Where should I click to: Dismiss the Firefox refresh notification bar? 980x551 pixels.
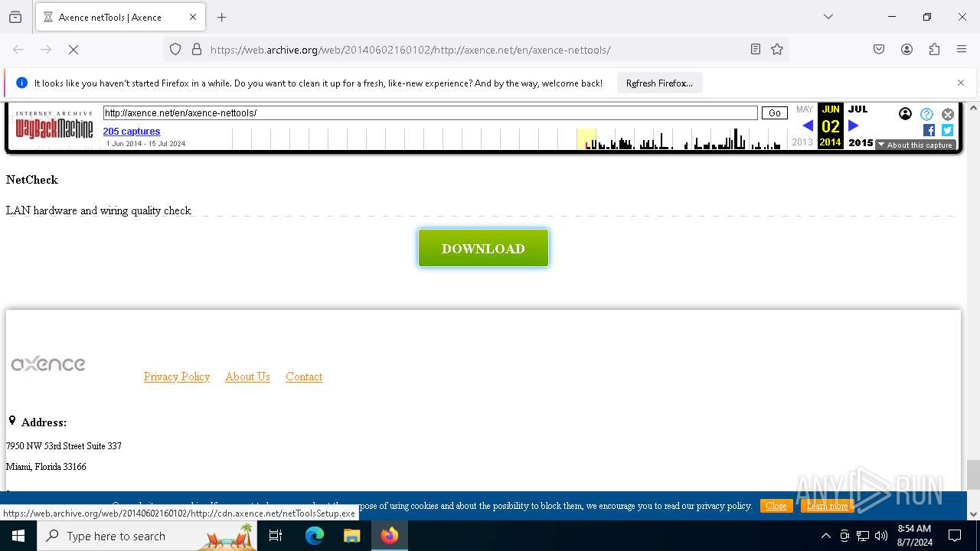click(x=961, y=83)
